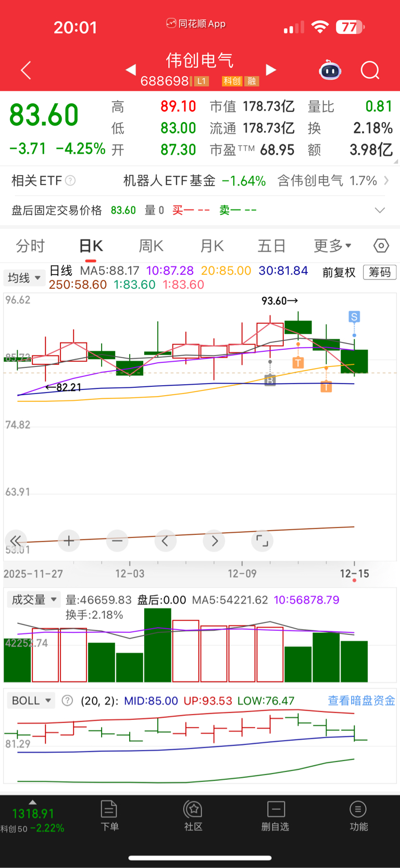Open 更多 chart period dropdown

tap(332, 246)
